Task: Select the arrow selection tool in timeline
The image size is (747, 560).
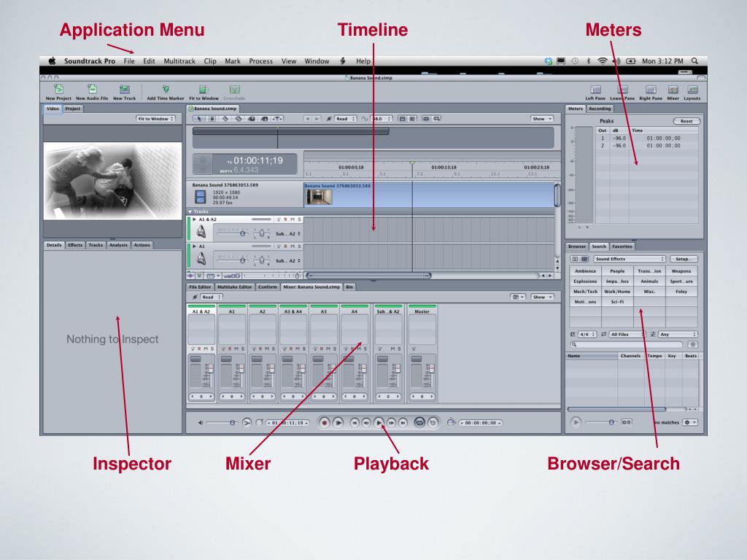Action: [200, 119]
